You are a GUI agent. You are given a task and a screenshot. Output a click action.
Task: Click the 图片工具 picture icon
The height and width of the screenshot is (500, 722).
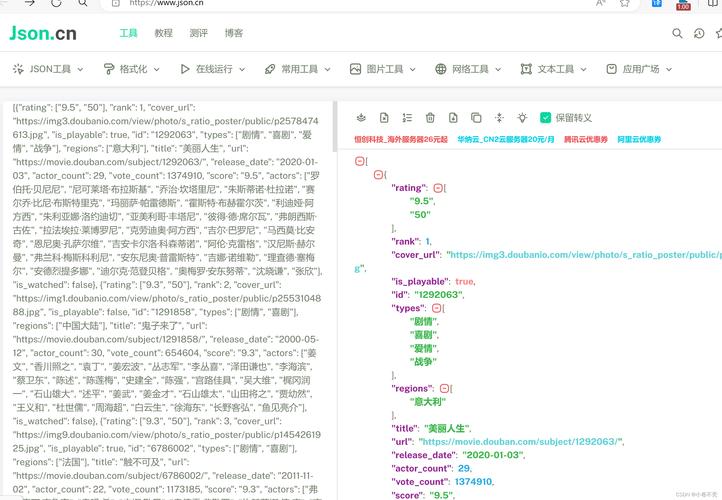[x=355, y=69]
